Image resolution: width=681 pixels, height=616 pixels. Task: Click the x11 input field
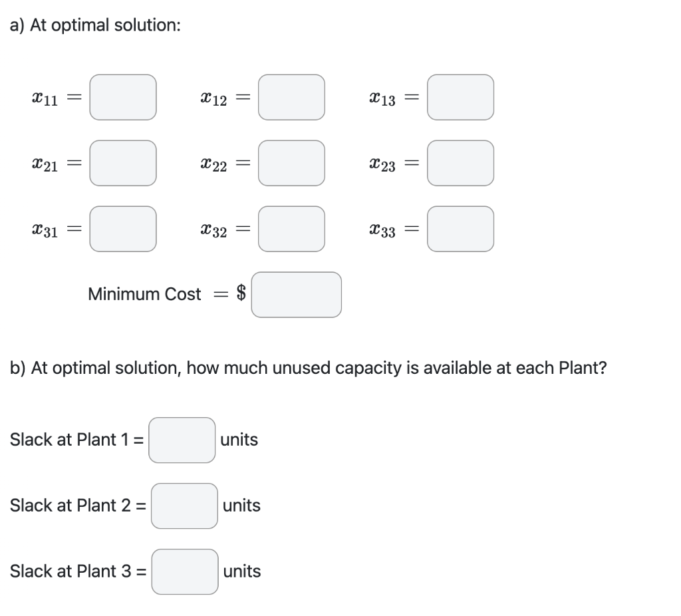click(x=123, y=97)
